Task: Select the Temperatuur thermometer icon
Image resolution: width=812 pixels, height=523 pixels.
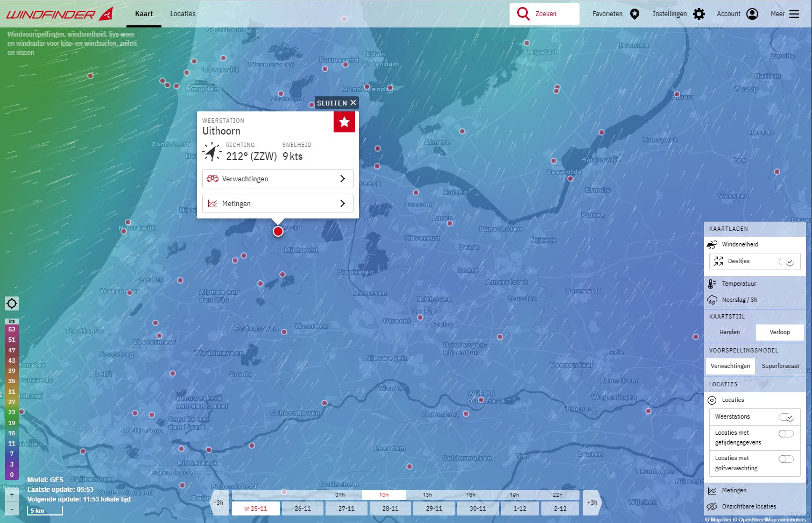Action: (x=712, y=284)
